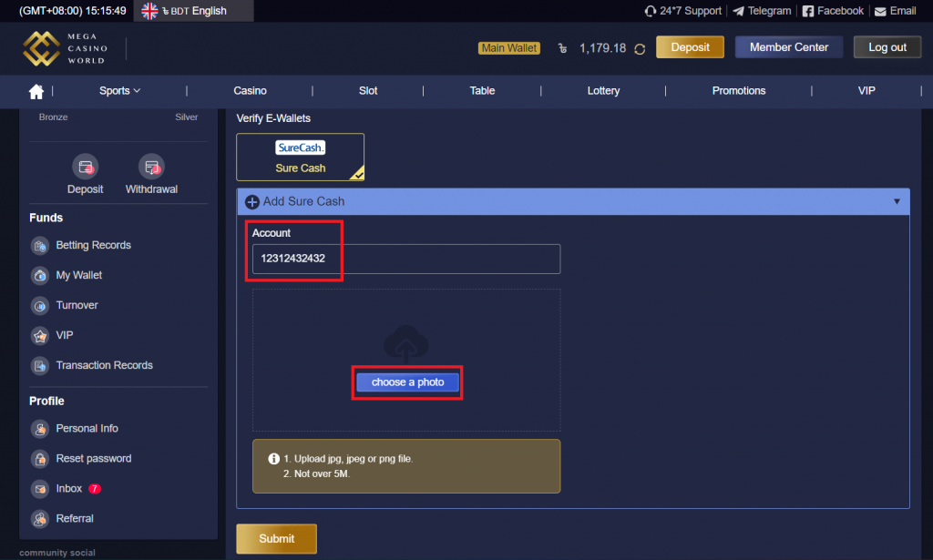Viewport: 933px width, 560px height.
Task: Click the Inbox envelope icon
Action: (40, 489)
